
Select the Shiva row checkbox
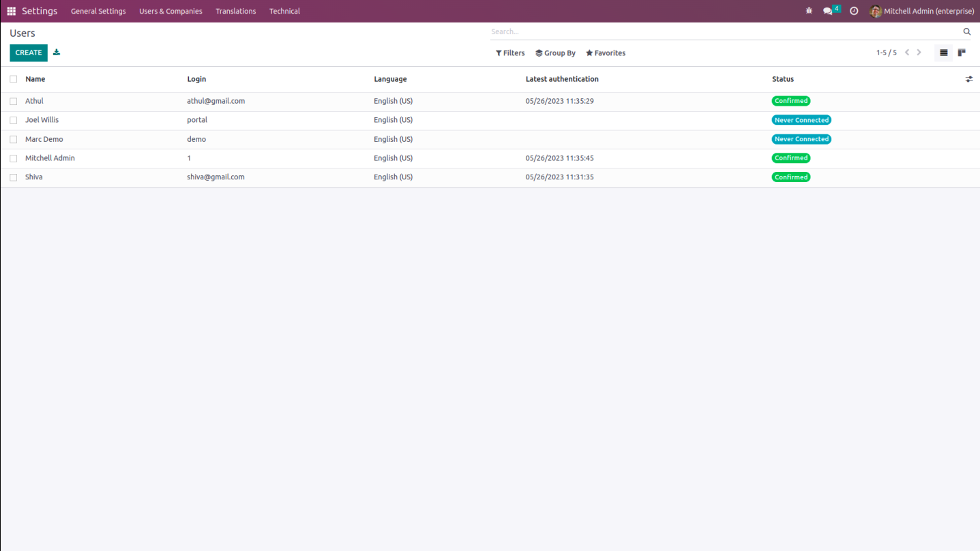click(x=14, y=177)
